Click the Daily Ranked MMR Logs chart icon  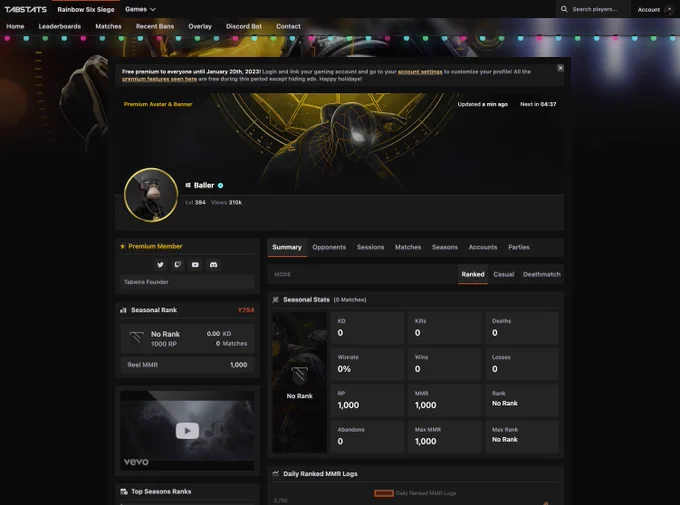(x=275, y=474)
